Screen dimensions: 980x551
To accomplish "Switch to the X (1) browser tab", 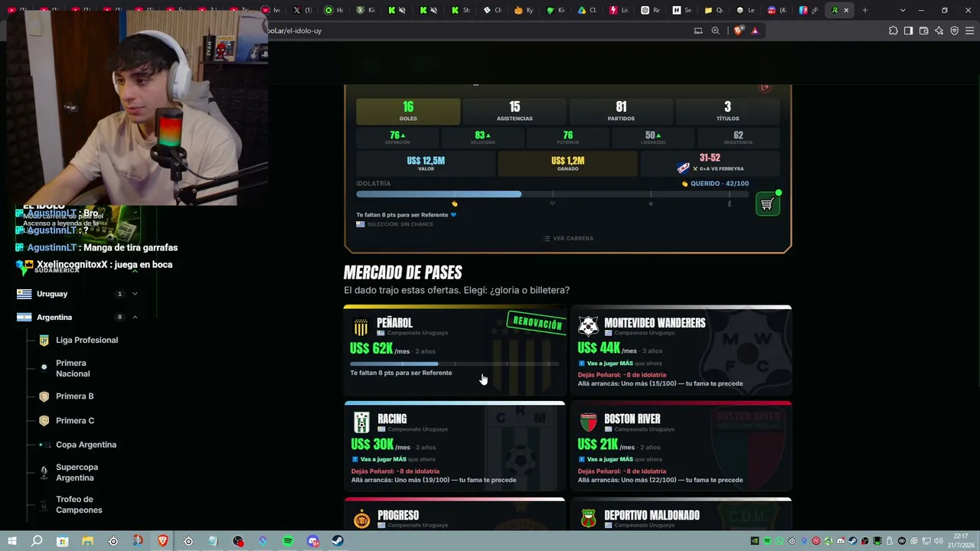I will (x=302, y=10).
